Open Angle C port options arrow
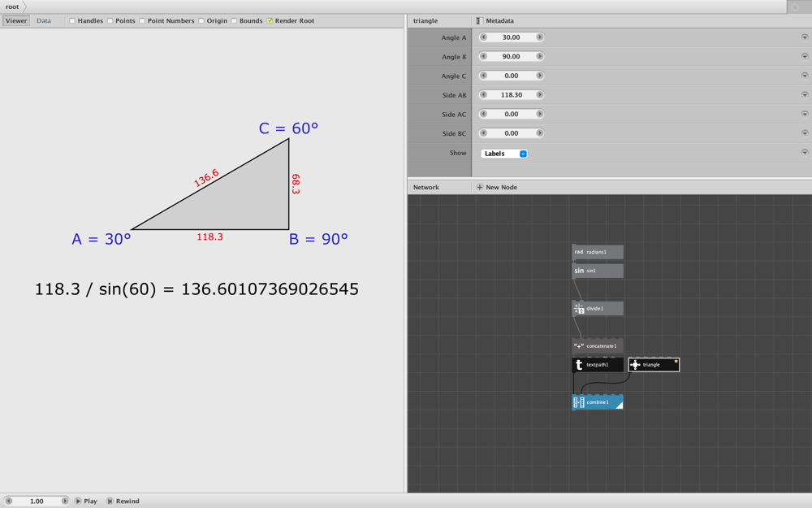The width and height of the screenshot is (812, 508). [804, 76]
